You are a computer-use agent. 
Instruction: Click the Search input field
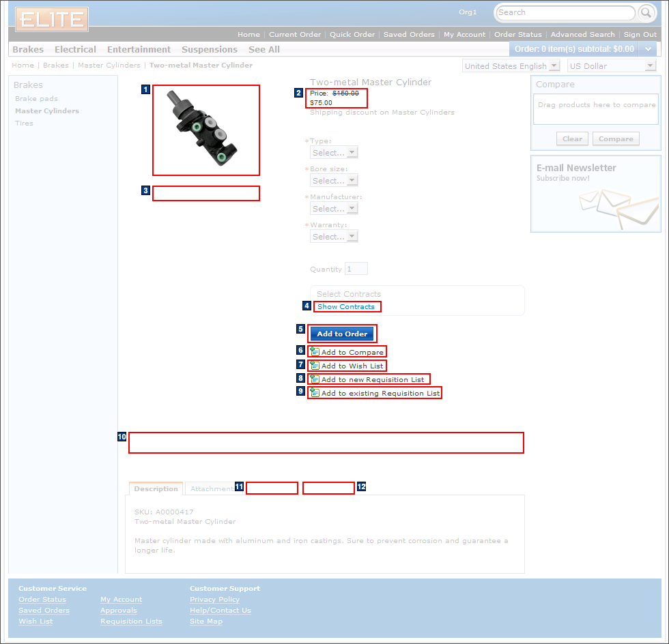(565, 12)
